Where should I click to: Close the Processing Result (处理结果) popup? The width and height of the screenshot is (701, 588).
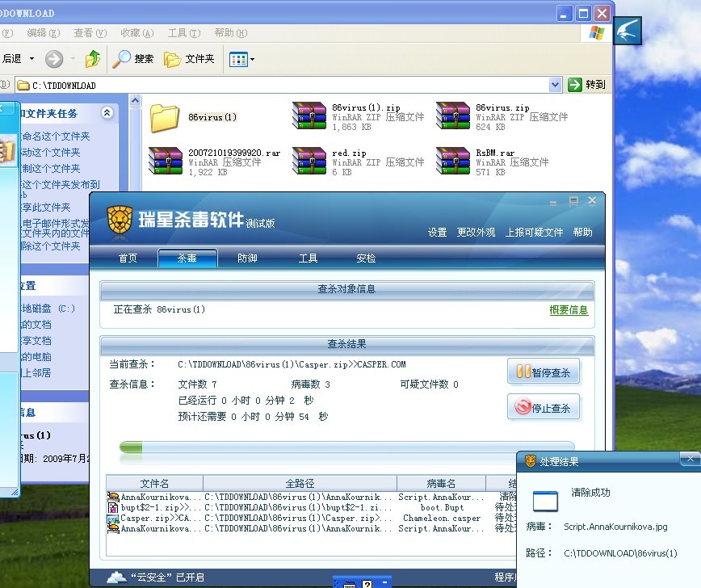coord(690,458)
